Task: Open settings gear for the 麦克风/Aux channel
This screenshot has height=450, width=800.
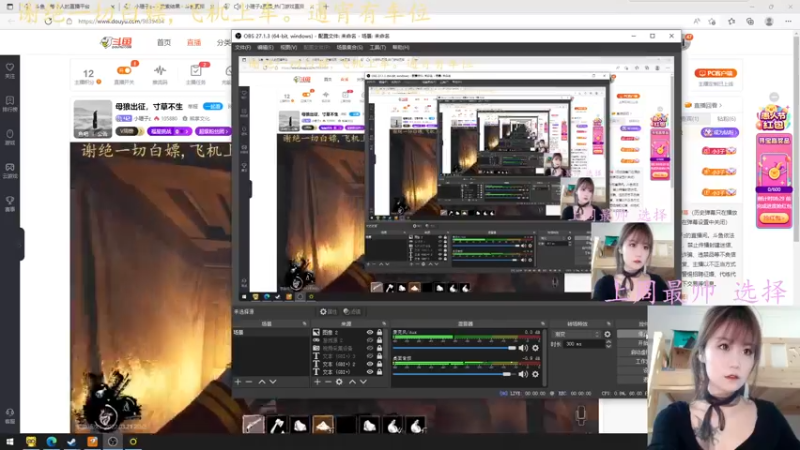Action: (535, 348)
